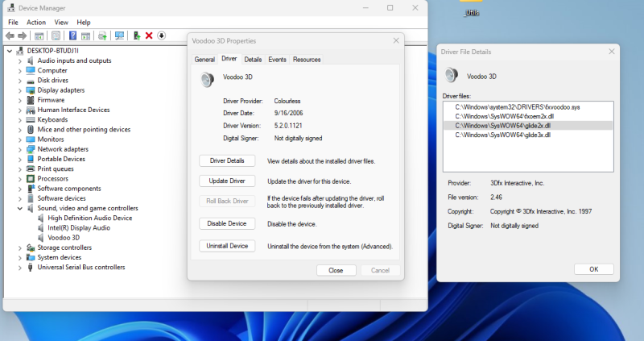Click the Update Driver button
The image size is (644, 341).
coord(227,181)
